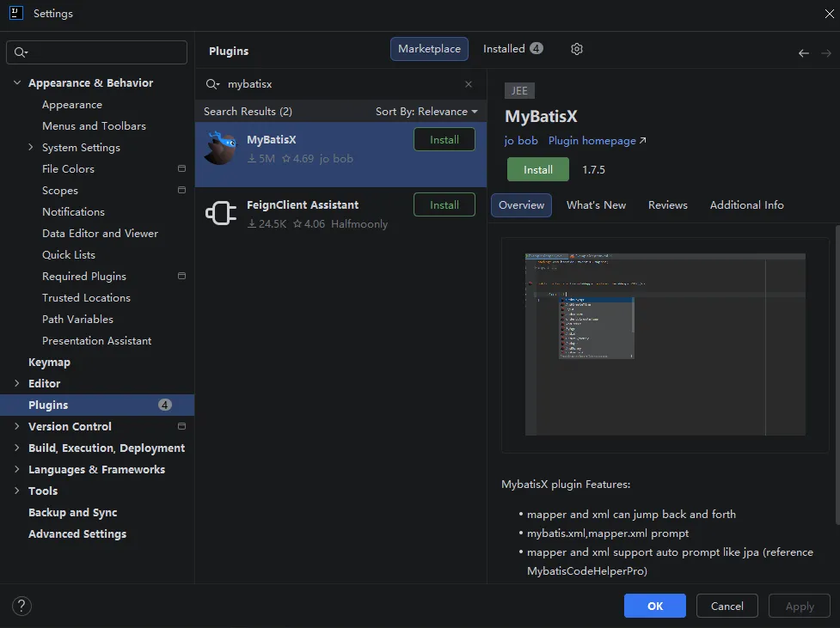Screen dimensions: 840x628
Task: Open the help question mark button
Action: 21,606
